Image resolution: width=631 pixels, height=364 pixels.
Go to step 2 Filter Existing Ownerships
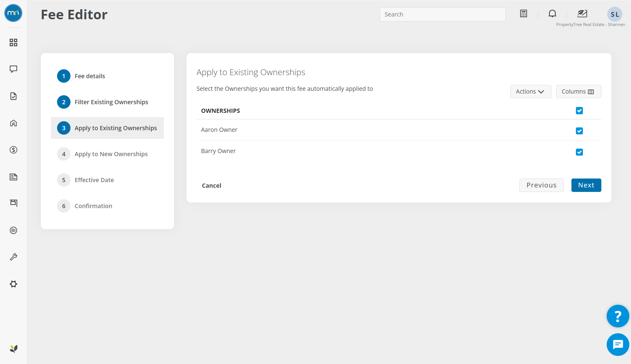click(103, 102)
